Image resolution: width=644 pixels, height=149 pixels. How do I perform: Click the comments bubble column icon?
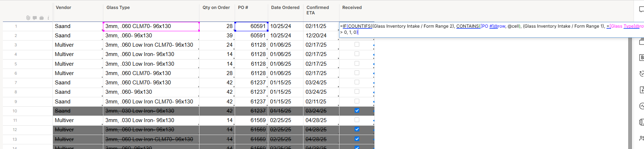click(35, 18)
